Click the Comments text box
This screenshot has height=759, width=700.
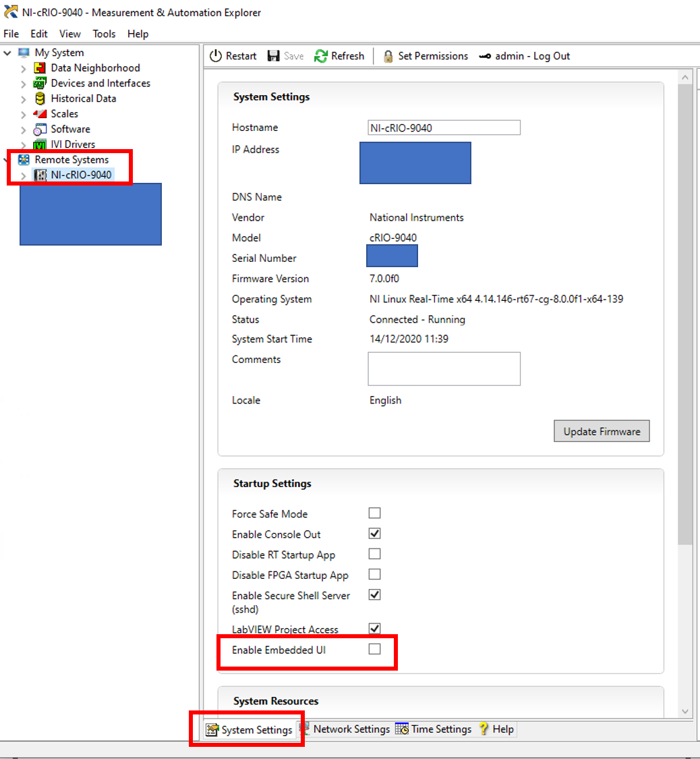(x=444, y=369)
